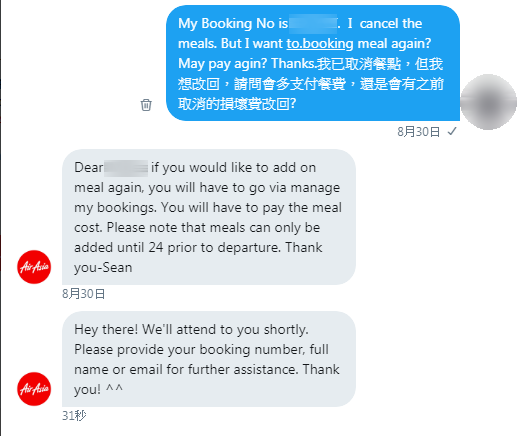The image size is (518, 436).
Task: Click the 'Thank you-Sean' signature text
Action: tap(198, 257)
